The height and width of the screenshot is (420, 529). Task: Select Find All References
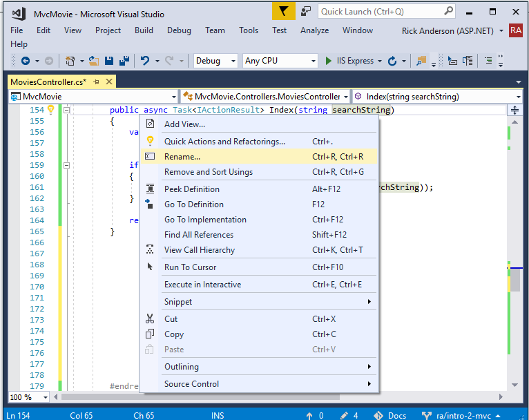259,234
